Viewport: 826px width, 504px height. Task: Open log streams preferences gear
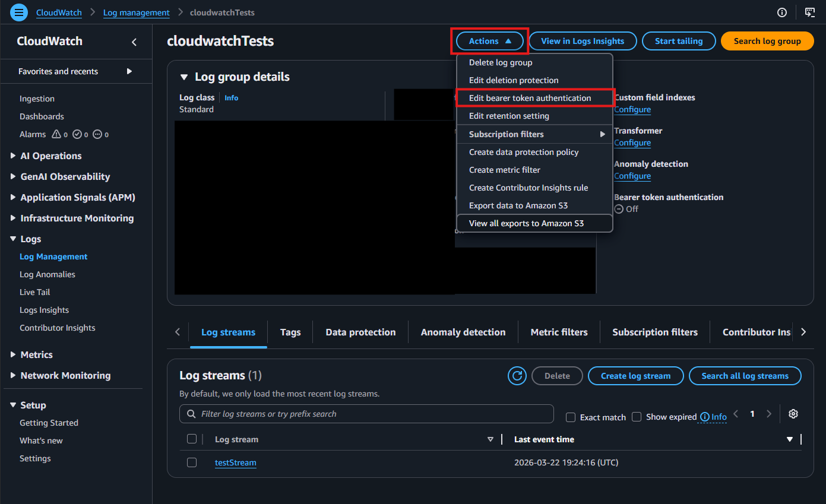click(x=793, y=413)
